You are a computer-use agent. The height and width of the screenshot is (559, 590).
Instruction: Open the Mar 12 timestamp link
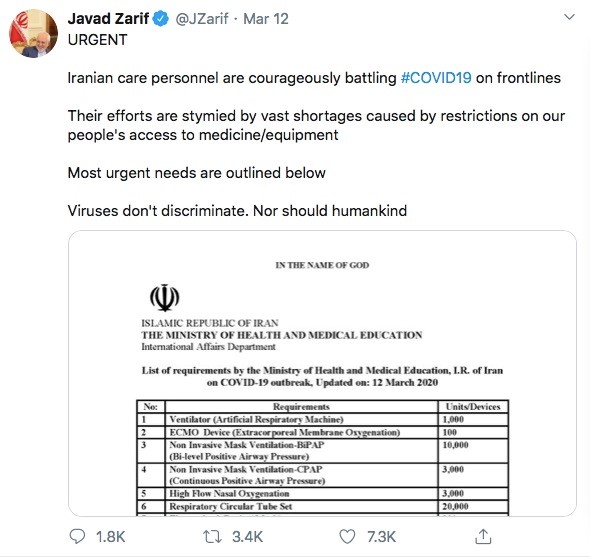click(266, 19)
